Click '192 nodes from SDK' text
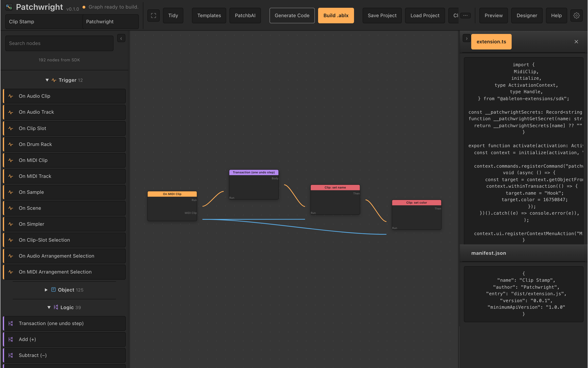The height and width of the screenshot is (368, 588). click(59, 60)
